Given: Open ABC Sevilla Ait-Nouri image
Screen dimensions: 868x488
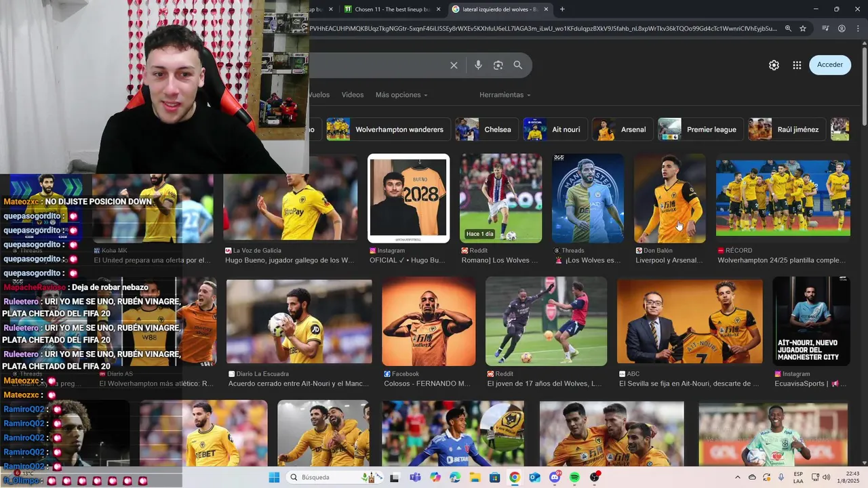Looking at the screenshot, I should coord(690,322).
